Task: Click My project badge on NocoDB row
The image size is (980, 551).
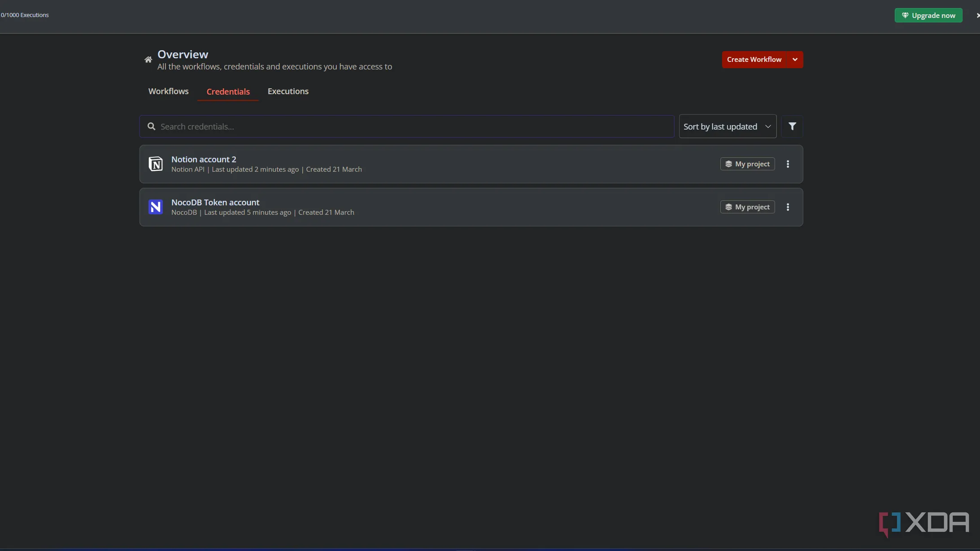Action: pyautogui.click(x=747, y=207)
